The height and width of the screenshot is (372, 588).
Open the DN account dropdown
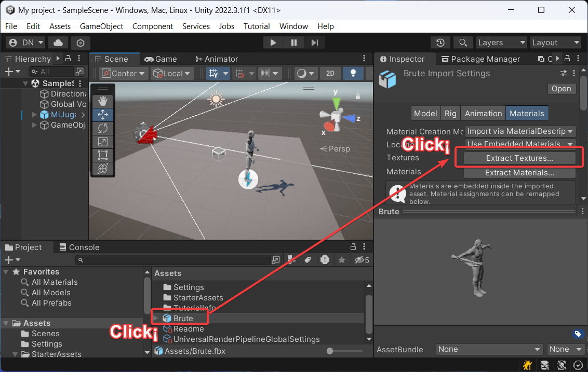click(x=26, y=43)
